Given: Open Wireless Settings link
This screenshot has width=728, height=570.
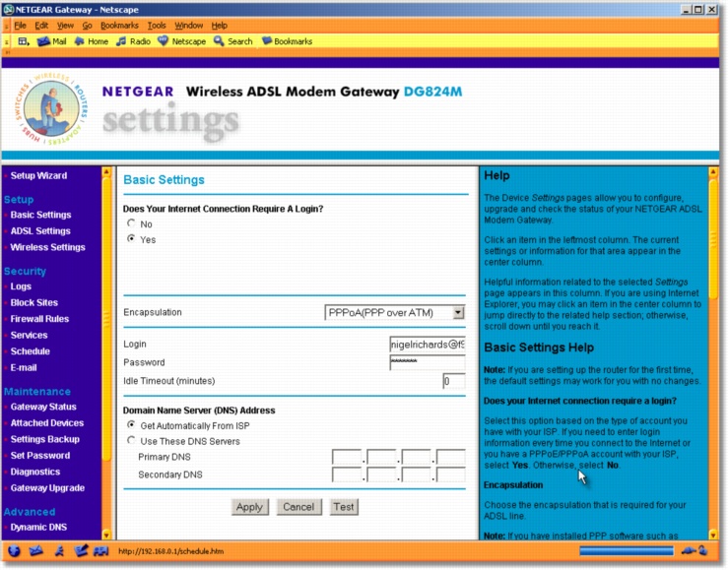Looking at the screenshot, I should point(48,247).
